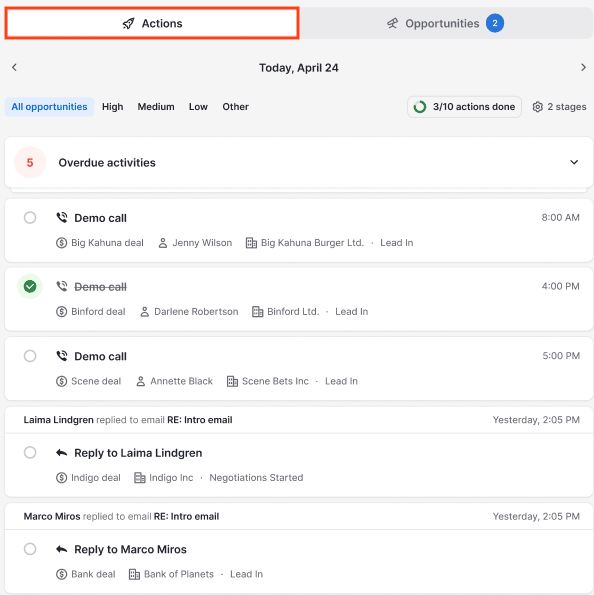Viewport: 594px width, 595px height.
Task: Click Negotiations Started stage label
Action: (x=256, y=477)
